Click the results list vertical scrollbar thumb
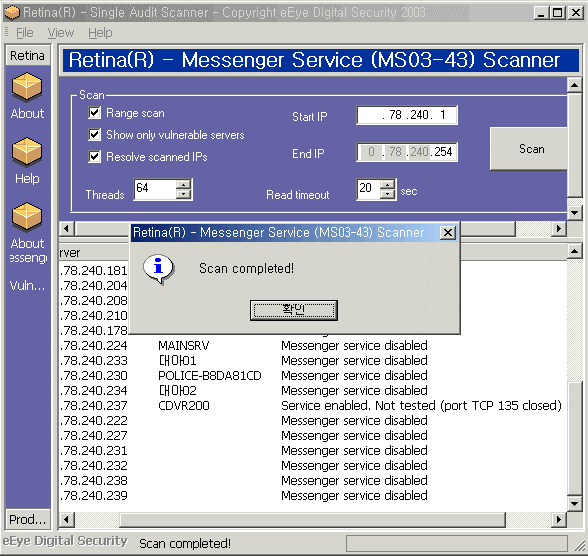 (574, 439)
